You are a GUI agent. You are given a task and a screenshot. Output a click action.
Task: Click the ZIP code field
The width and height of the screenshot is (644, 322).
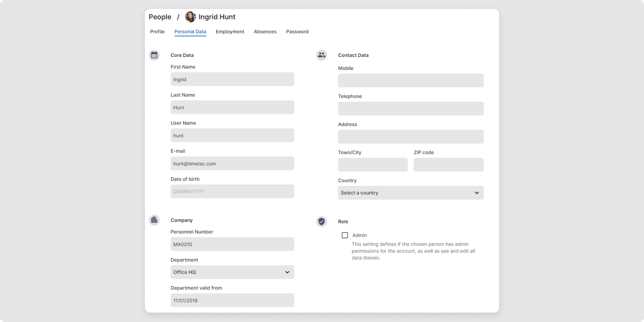448,165
